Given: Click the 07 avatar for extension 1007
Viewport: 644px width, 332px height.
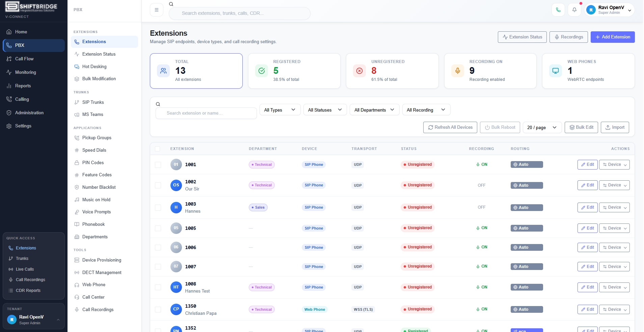Looking at the screenshot, I should click(176, 267).
